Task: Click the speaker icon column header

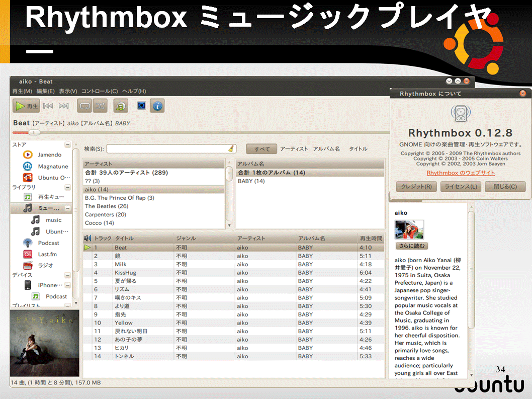Action: pos(87,238)
